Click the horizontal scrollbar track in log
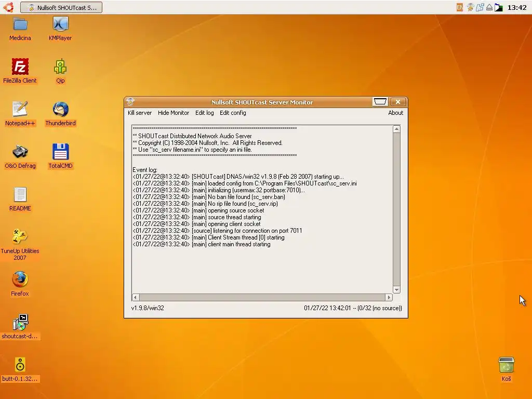 click(x=262, y=297)
